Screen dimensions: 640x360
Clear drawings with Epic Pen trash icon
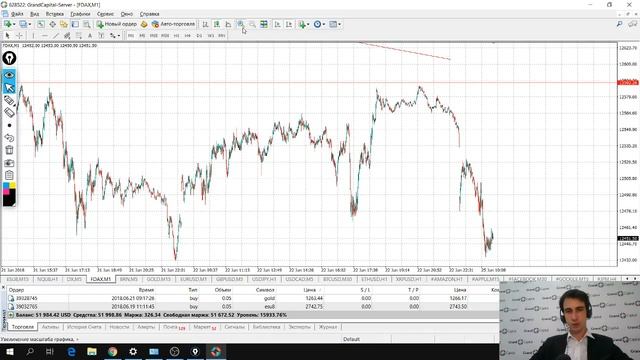(9, 150)
